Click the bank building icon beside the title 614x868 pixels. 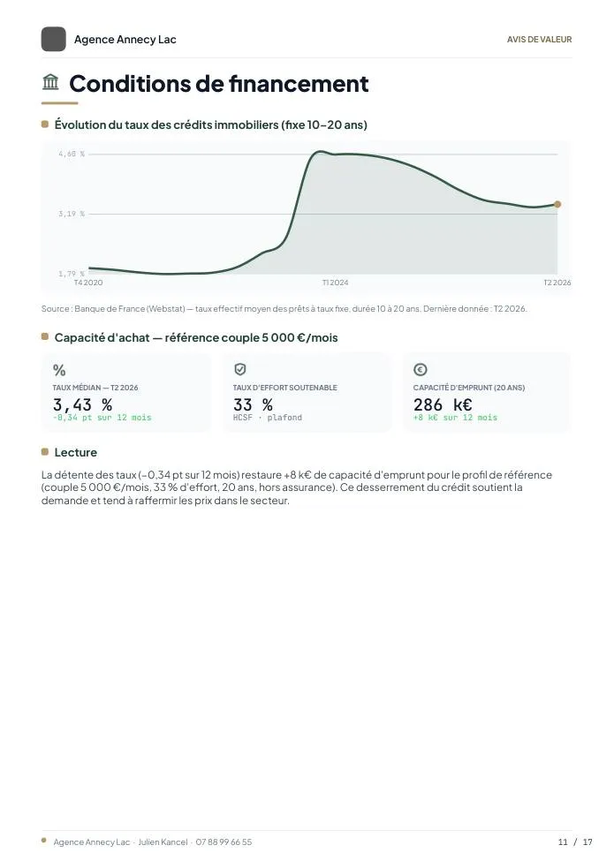[50, 82]
